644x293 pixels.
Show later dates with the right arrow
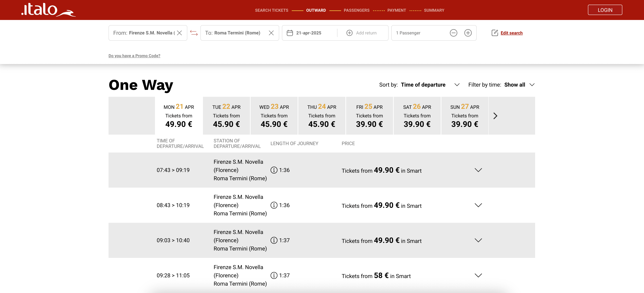click(496, 116)
